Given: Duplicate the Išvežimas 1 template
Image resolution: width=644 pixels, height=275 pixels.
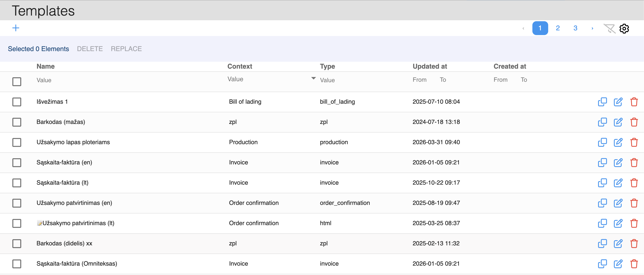Looking at the screenshot, I should coord(602,102).
